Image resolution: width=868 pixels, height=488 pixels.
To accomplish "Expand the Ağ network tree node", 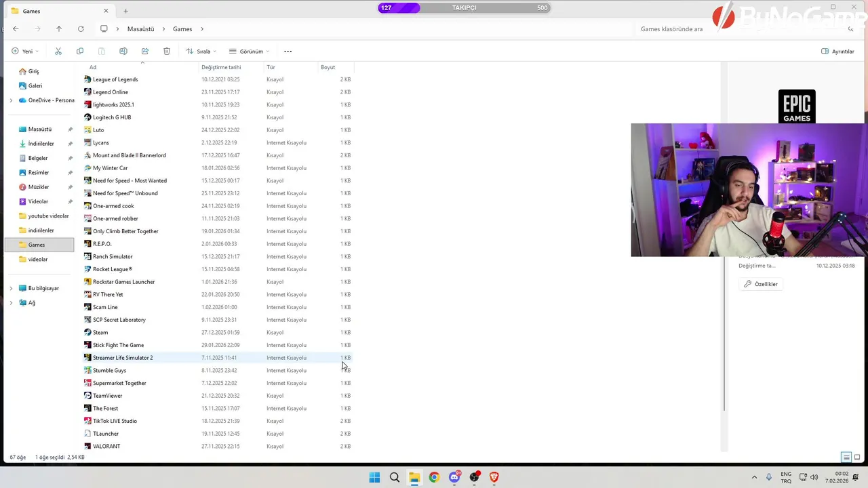I will coord(11,303).
